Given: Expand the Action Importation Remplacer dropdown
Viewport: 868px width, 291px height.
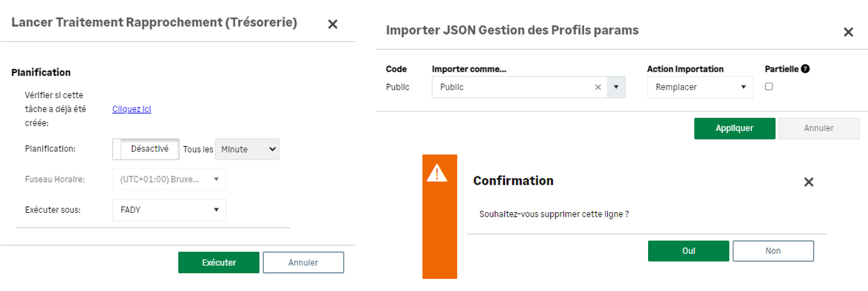Looking at the screenshot, I should click(x=699, y=87).
